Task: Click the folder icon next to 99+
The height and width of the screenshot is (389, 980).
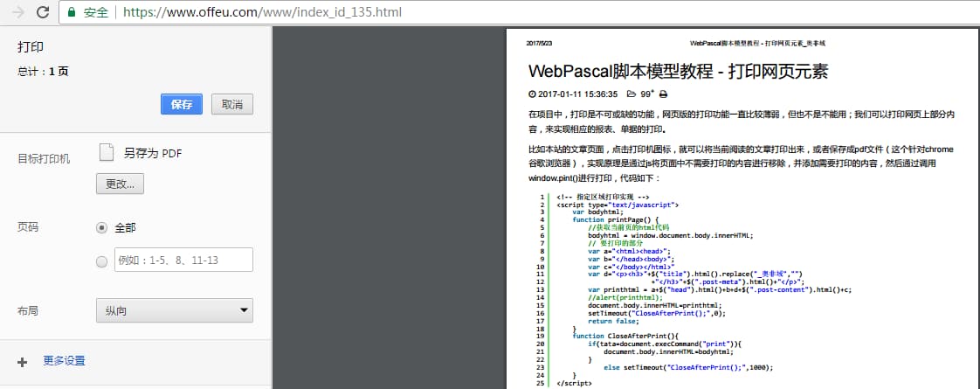Action: (631, 94)
